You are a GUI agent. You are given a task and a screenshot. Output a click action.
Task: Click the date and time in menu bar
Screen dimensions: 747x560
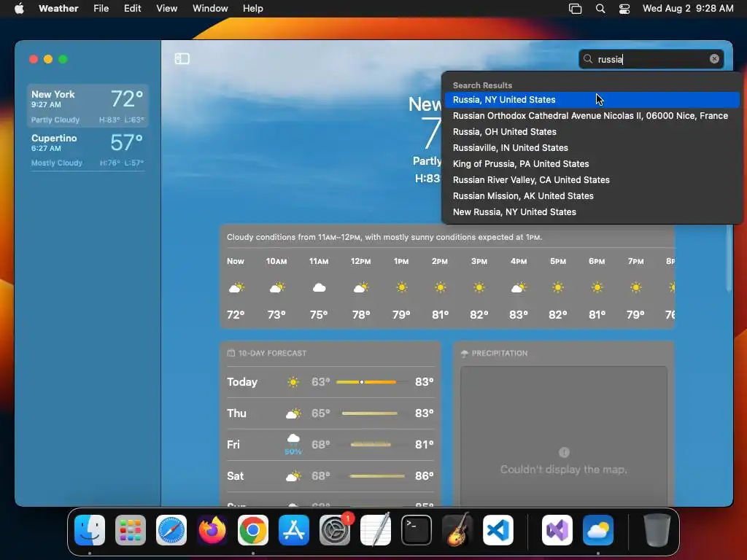tap(688, 9)
